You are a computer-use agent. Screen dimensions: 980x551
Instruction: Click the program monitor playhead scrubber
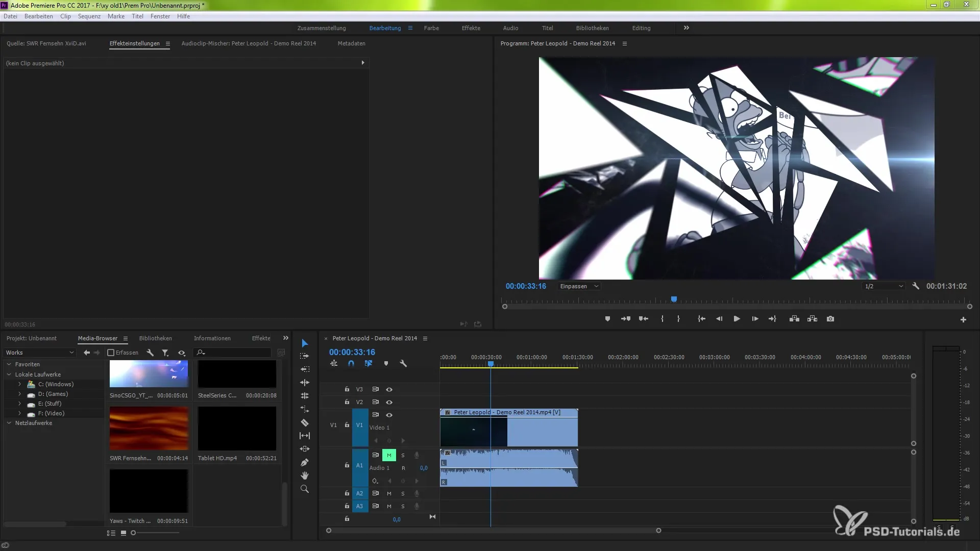tap(674, 299)
